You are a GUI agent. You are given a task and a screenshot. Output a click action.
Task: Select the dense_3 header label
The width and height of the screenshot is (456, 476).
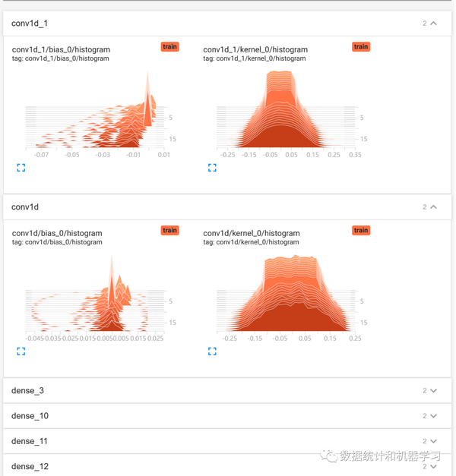[27, 391]
